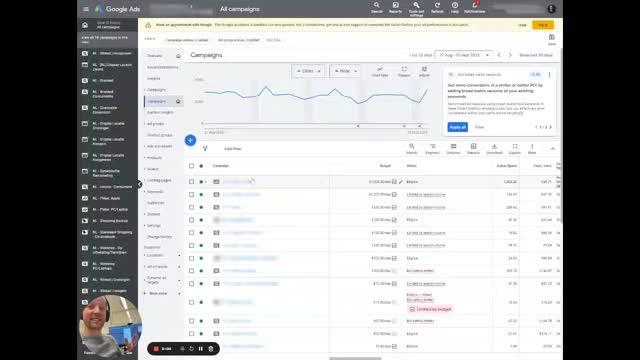
Task: Click the Refresh icon in header
Action: tap(437, 7)
